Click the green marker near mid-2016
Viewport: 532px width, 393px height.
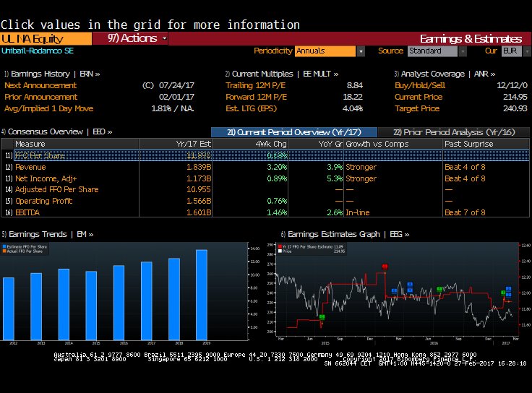439,289
